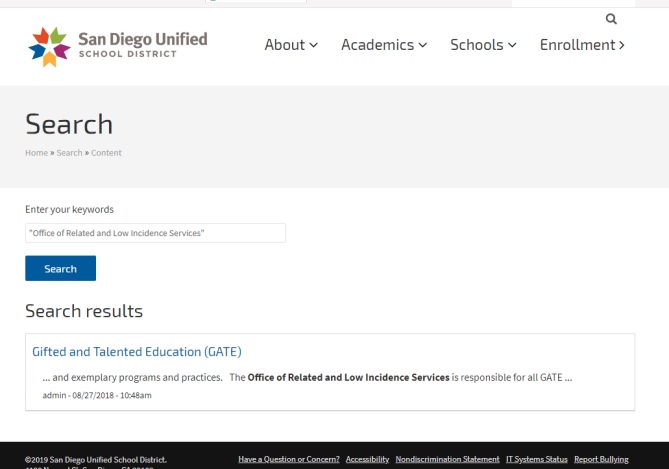Expand the arrow beside Enrollment
Screen dimensions: 669x469
[x=622, y=45]
